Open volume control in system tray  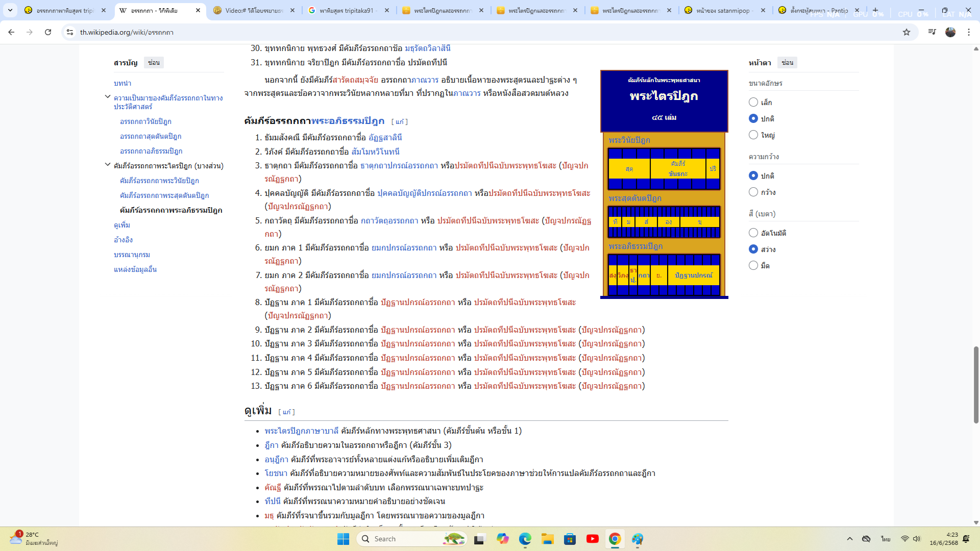click(917, 539)
